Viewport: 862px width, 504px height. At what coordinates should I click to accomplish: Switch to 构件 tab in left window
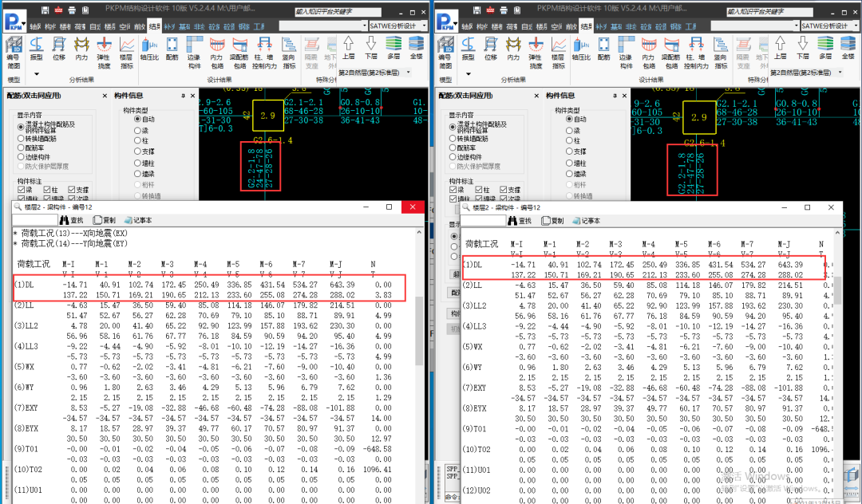(50, 26)
